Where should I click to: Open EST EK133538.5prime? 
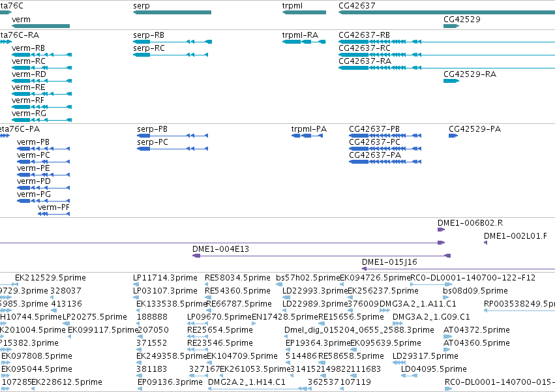point(172,304)
